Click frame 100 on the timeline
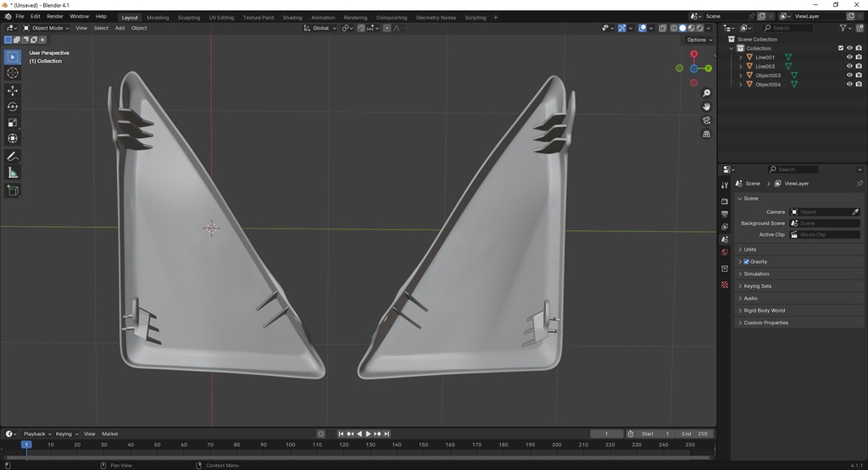 [x=290, y=445]
